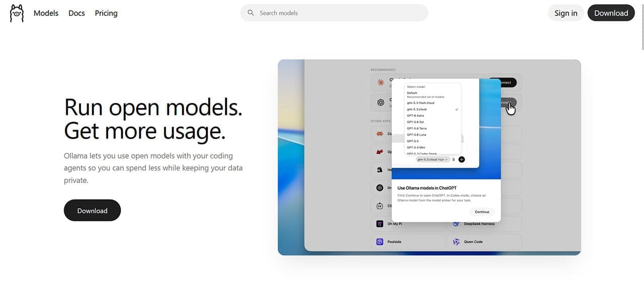Select glm-5.3-flash:cloud in model list
The width and height of the screenshot is (644, 291).
pos(421,103)
